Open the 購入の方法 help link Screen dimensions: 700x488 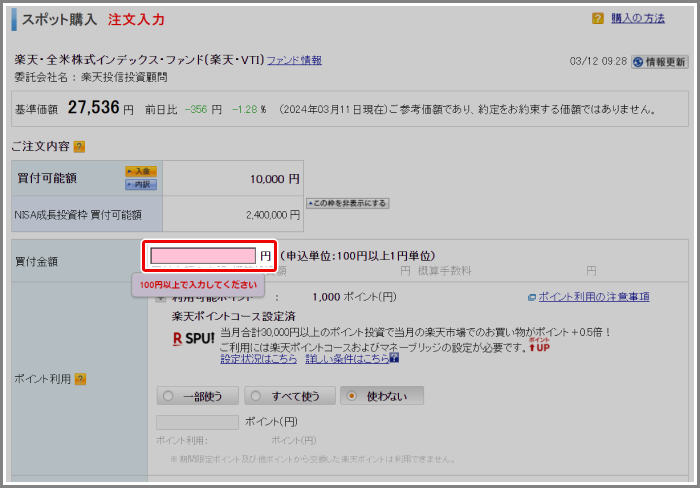coord(638,18)
